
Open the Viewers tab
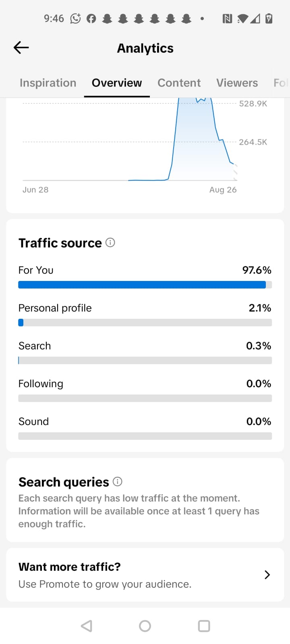tap(237, 83)
